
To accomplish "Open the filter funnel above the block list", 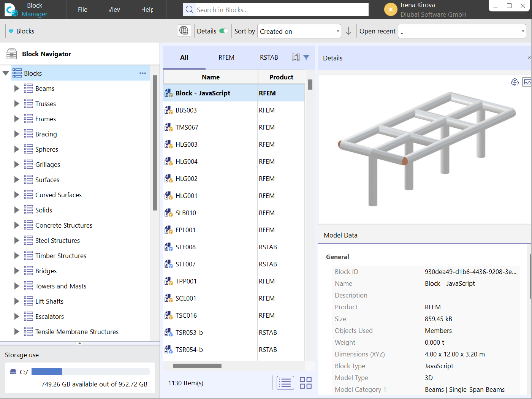I will click(x=306, y=57).
